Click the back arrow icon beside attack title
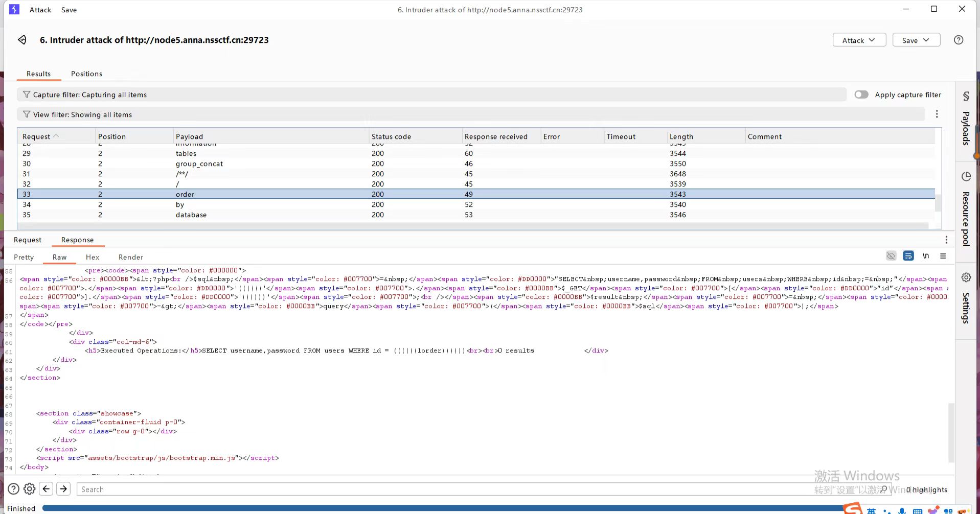 [22, 40]
